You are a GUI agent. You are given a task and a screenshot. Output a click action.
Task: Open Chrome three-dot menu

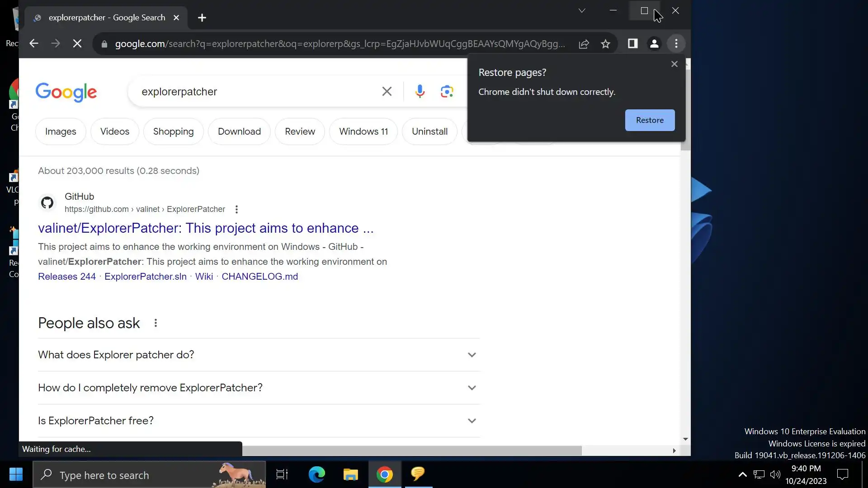click(x=676, y=44)
